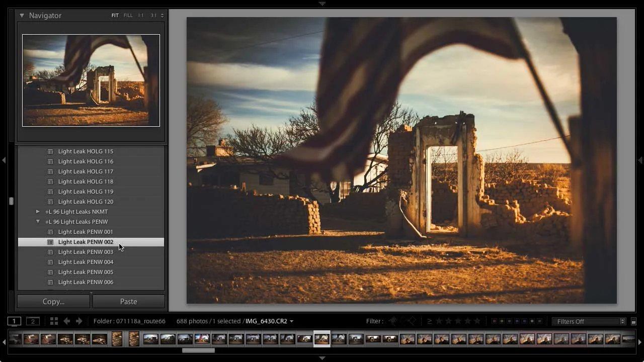Toggle the red color label filter
The height and width of the screenshot is (362, 644).
[x=494, y=321]
